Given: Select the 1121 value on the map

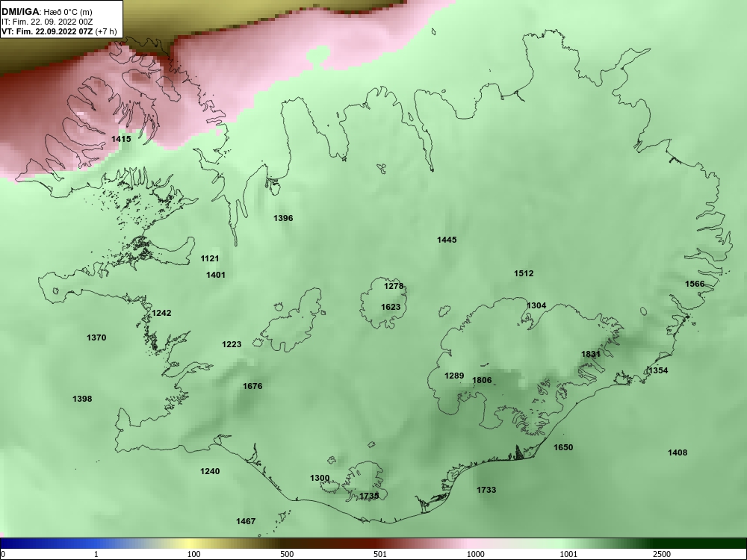Looking at the screenshot, I should pos(210,258).
